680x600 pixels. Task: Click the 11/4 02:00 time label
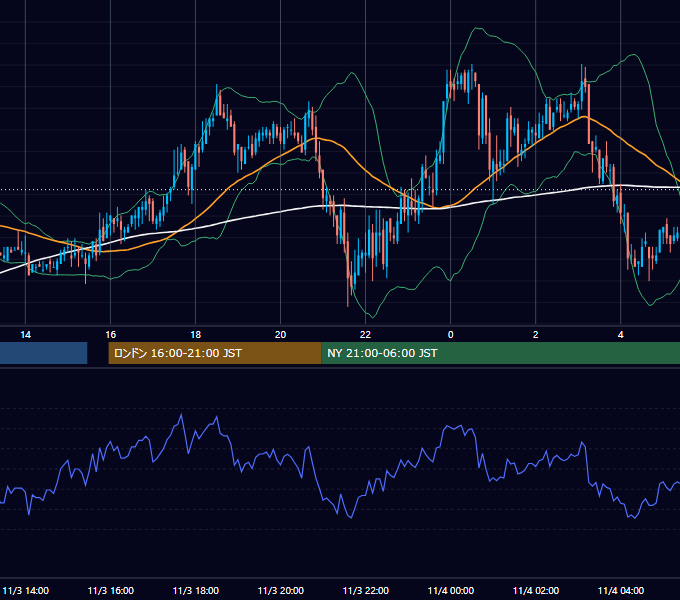536,590
